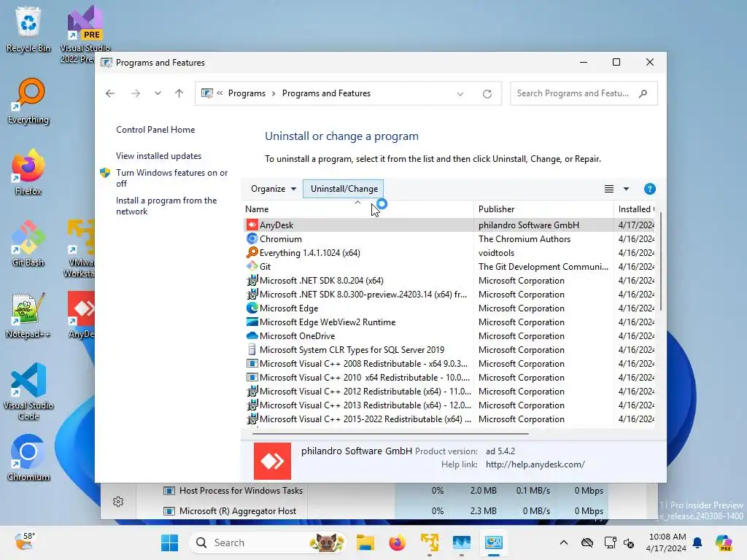Open the Recycle Bin desktop icon
Viewport: 747px width, 560px height.
(x=28, y=29)
